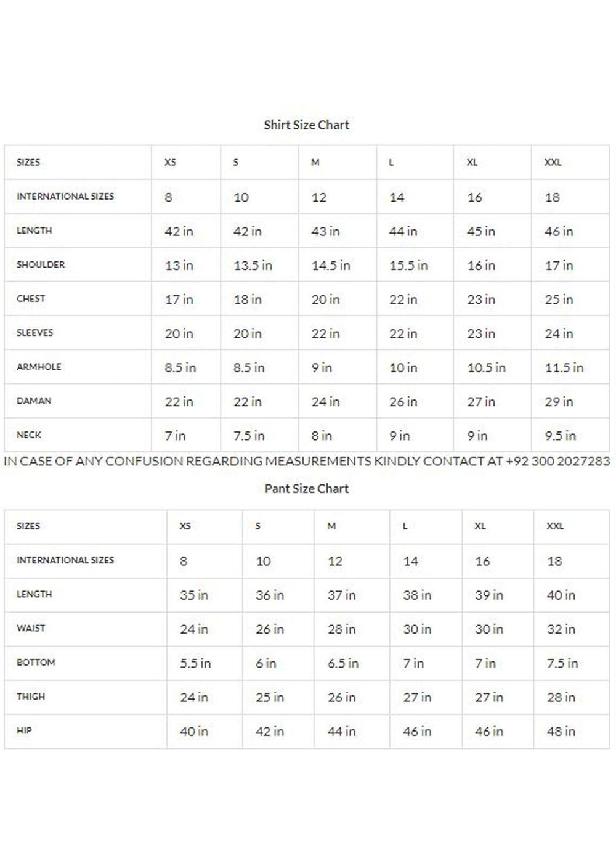The height and width of the screenshot is (858, 616).
Task: Click the BOTTOM row label
Action: [x=36, y=662]
